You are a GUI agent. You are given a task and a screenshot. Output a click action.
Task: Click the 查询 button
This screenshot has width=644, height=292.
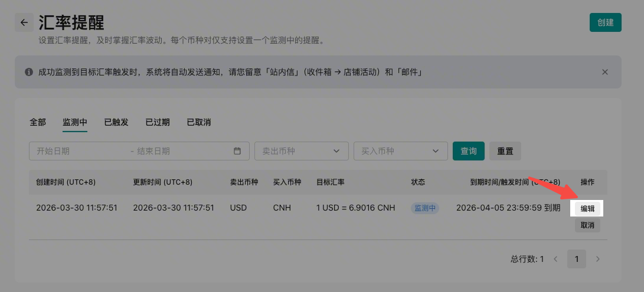click(469, 151)
